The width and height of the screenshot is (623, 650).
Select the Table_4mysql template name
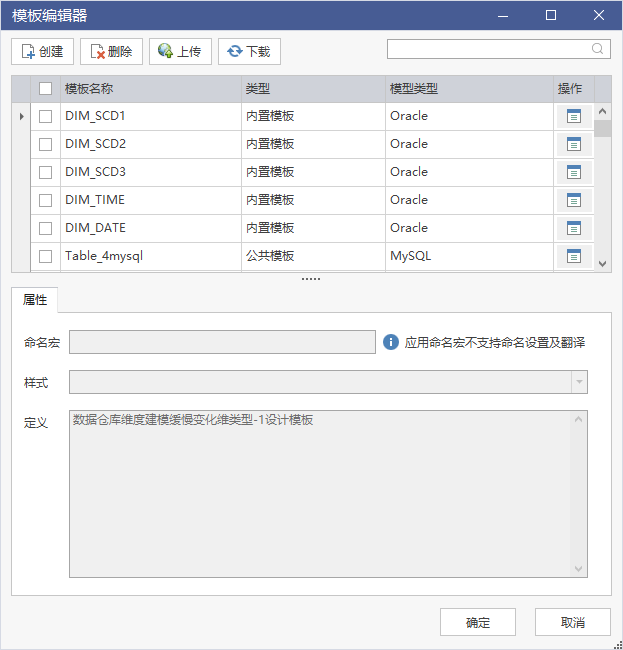(x=104, y=256)
